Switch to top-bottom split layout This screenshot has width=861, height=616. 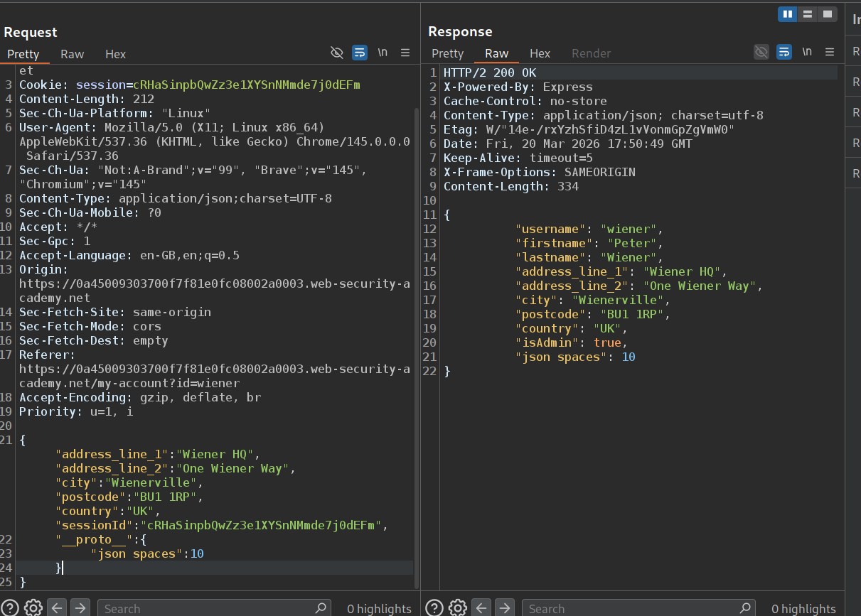pyautogui.click(x=807, y=14)
